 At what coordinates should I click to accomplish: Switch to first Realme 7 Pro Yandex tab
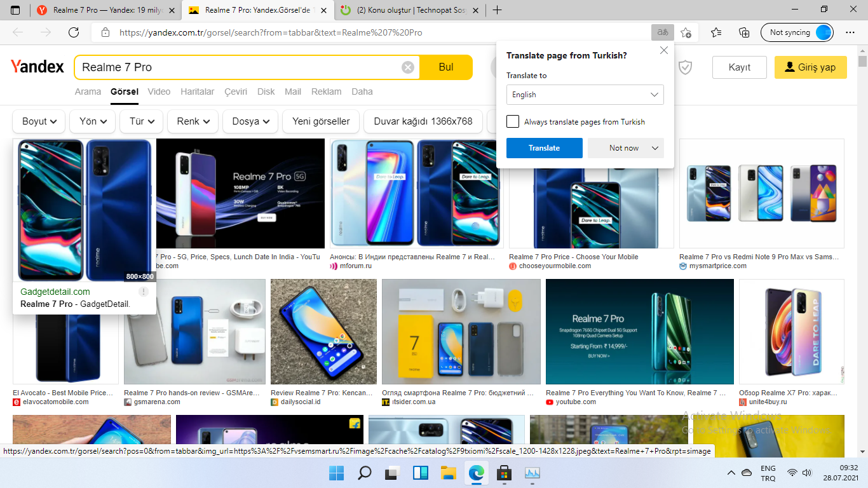click(105, 10)
